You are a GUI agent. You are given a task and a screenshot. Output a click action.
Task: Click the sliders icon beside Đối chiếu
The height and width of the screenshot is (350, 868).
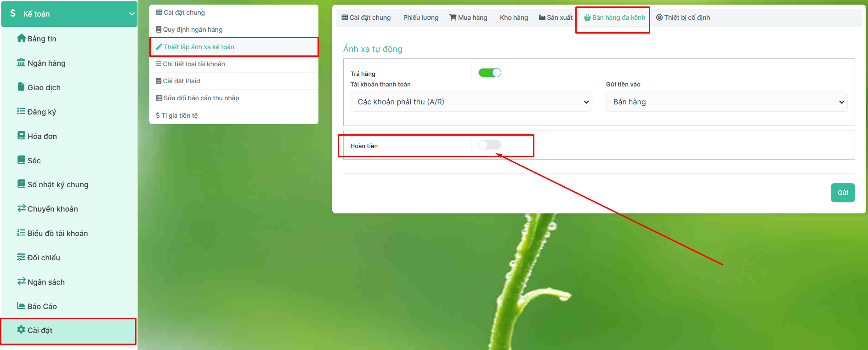21,257
